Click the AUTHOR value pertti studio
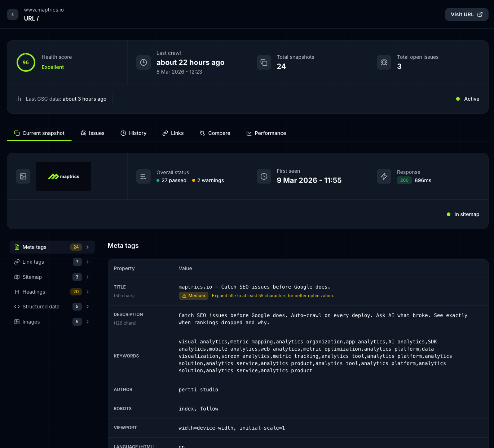 pos(198,390)
